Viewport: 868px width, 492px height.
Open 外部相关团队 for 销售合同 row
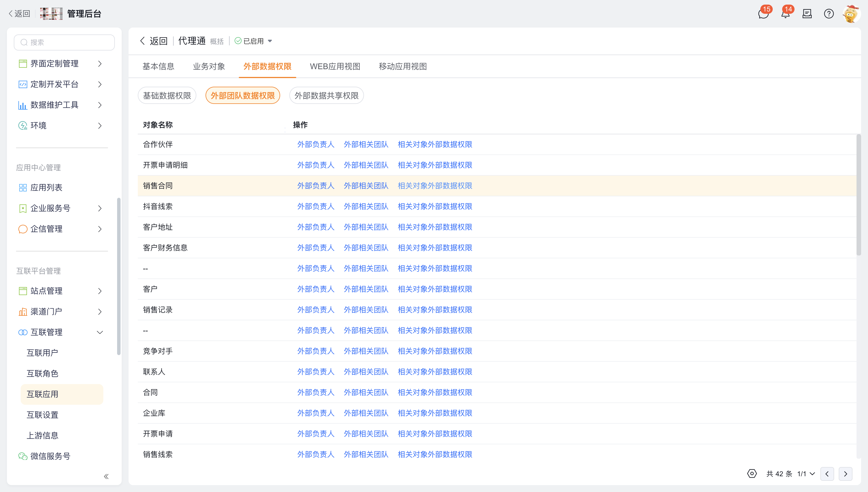pos(366,186)
